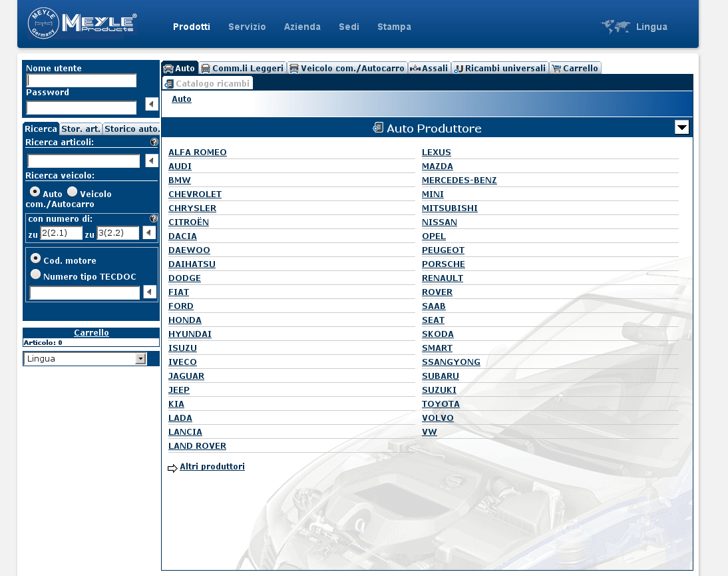Click the arrow icon beside Altri produttori
Viewport: 728px width, 576px height.
pos(172,467)
